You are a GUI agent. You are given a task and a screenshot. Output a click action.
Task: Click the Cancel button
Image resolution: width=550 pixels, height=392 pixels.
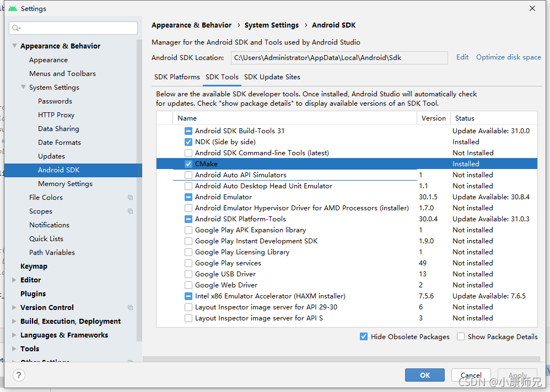471,375
